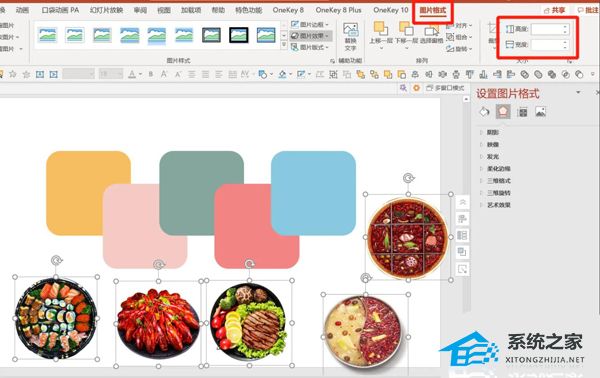The width and height of the screenshot is (600, 378).
Task: Open the 图片效果 dropdown
Action: click(x=310, y=36)
